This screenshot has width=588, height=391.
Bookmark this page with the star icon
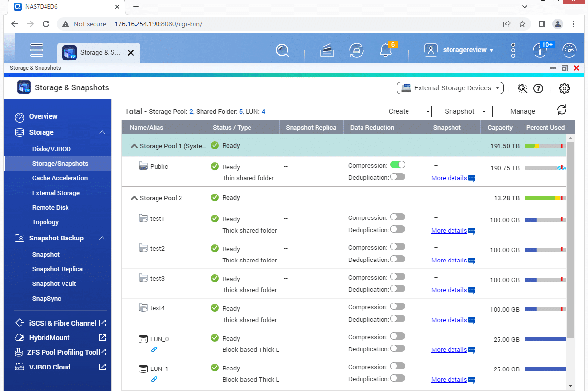pyautogui.click(x=522, y=24)
